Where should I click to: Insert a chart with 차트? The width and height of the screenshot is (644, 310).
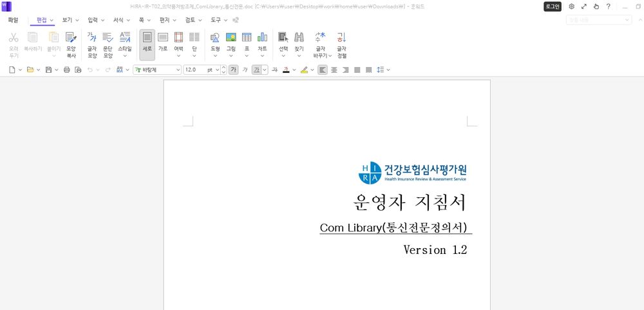click(x=262, y=45)
